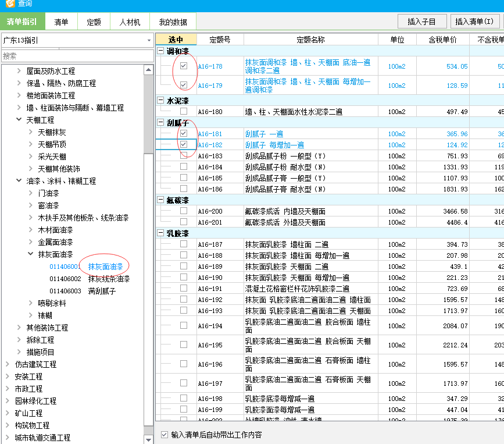This screenshot has height=444, width=504.
Task: Select the 拆除工程 tree item
Action: pos(40,340)
